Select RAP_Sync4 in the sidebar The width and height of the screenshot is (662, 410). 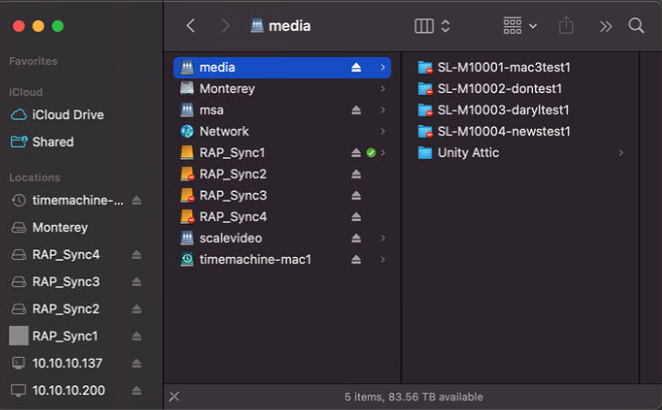tap(55, 255)
